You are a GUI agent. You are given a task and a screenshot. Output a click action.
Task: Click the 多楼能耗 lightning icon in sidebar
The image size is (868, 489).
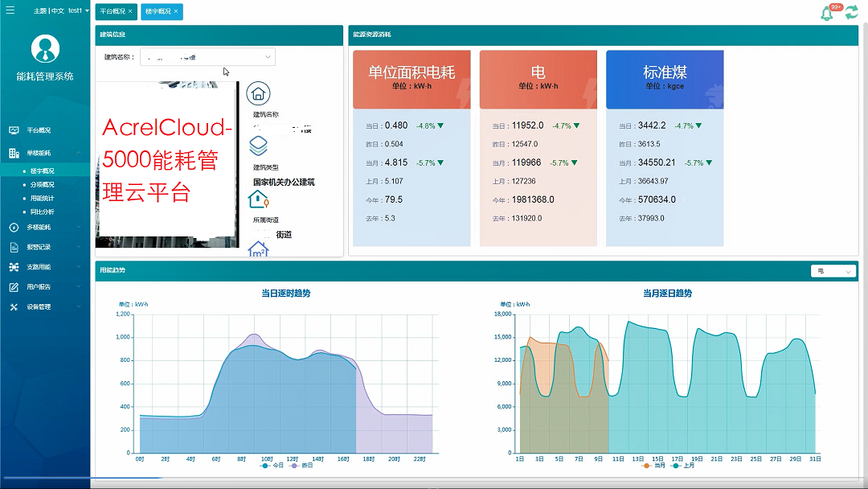[14, 228]
